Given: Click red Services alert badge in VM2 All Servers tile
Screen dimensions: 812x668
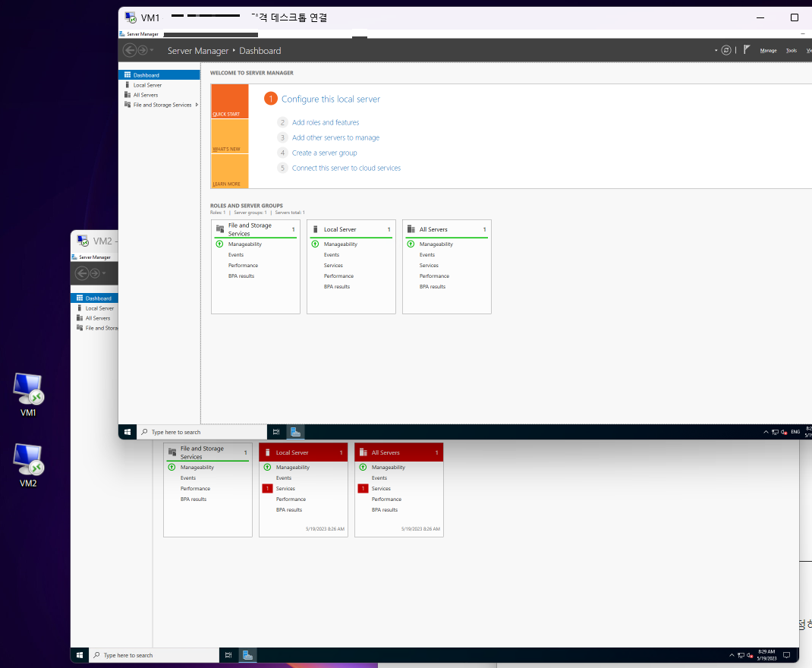Looking at the screenshot, I should (363, 488).
